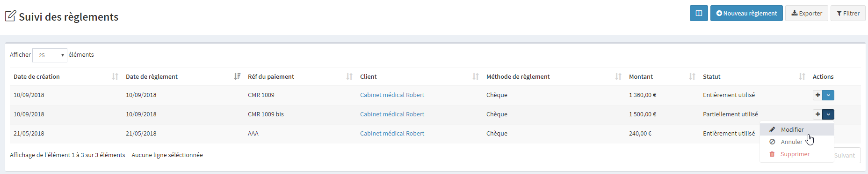Click plus icon for CMR 1009 bis row
This screenshot has height=174, width=868.
click(817, 114)
